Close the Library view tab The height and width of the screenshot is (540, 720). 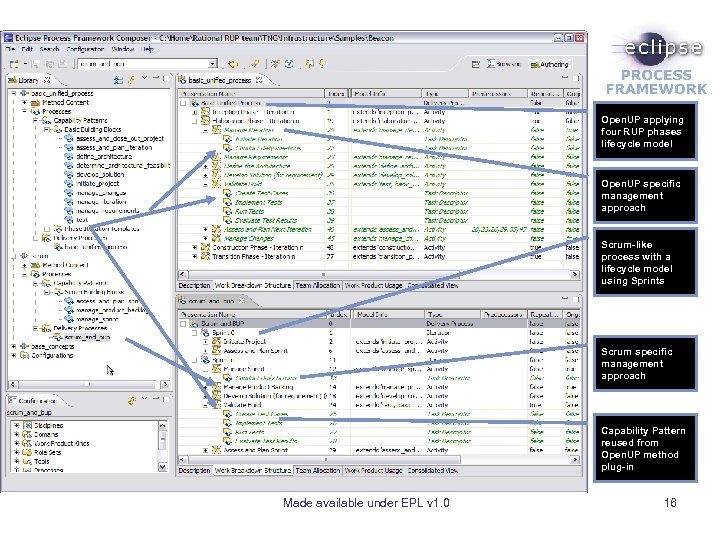[46, 80]
